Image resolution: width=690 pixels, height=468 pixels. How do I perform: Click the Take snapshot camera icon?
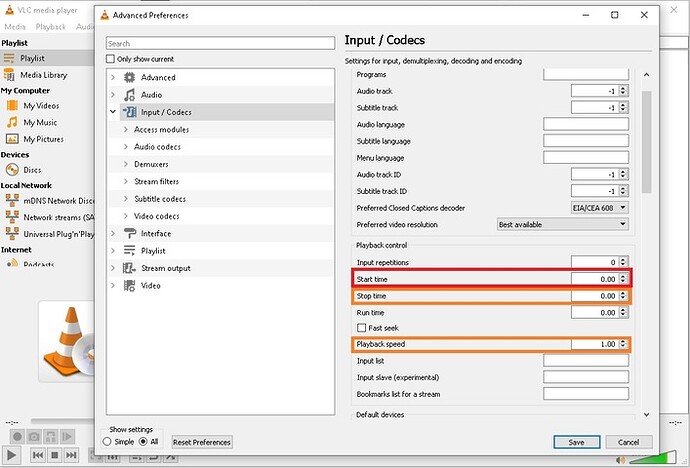[x=34, y=436]
